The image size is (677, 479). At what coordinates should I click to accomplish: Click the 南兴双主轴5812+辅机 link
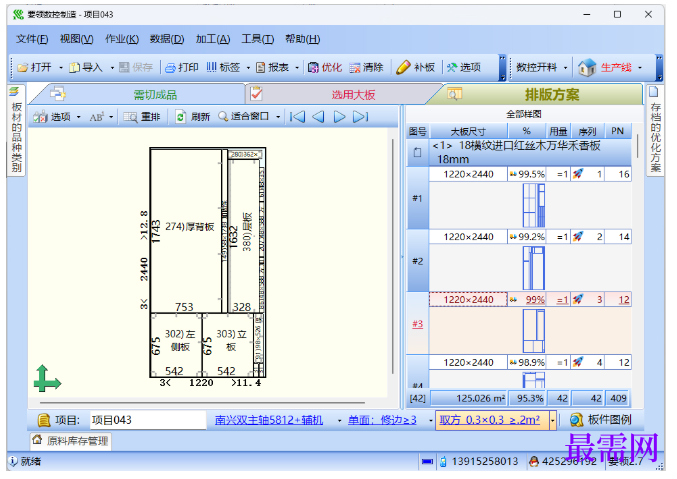pyautogui.click(x=269, y=420)
